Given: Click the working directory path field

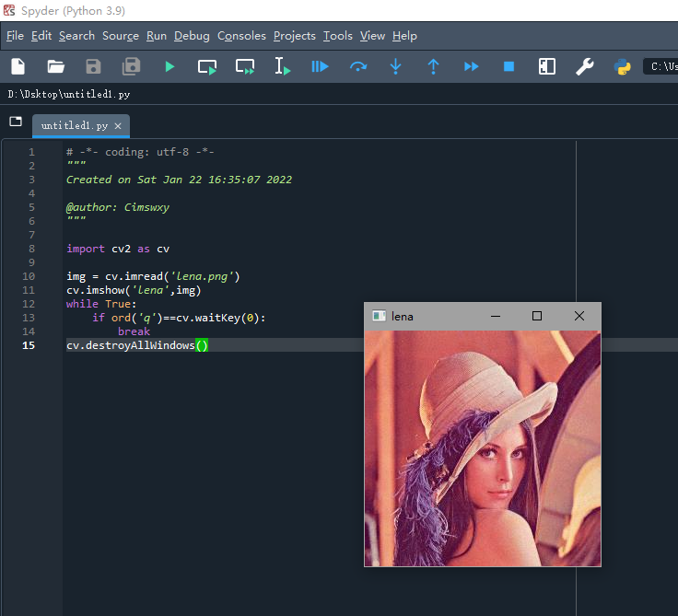Looking at the screenshot, I should pyautogui.click(x=660, y=66).
